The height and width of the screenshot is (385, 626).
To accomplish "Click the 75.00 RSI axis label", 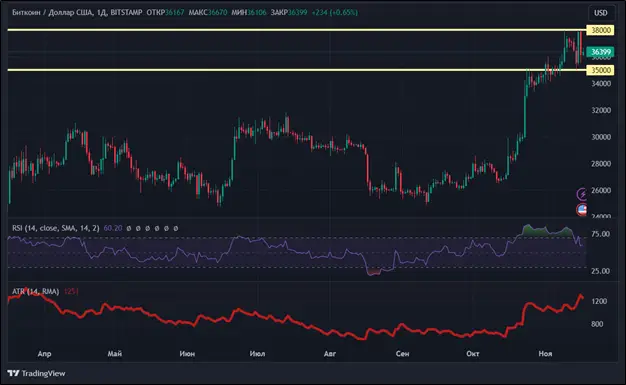I will click(600, 234).
